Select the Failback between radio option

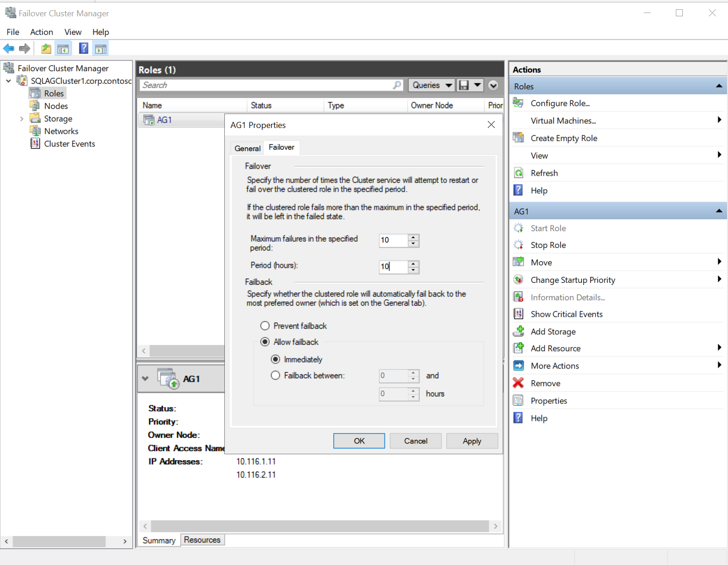coord(276,376)
